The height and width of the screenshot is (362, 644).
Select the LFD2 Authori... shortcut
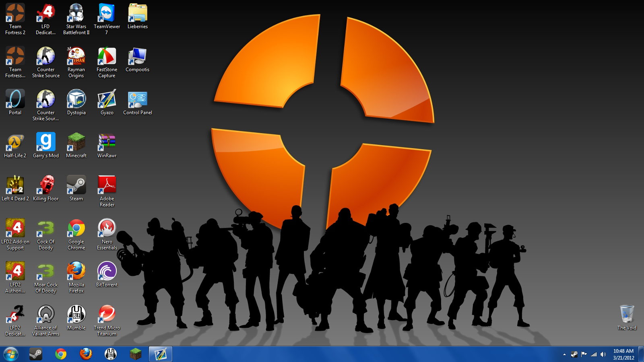pyautogui.click(x=15, y=277)
